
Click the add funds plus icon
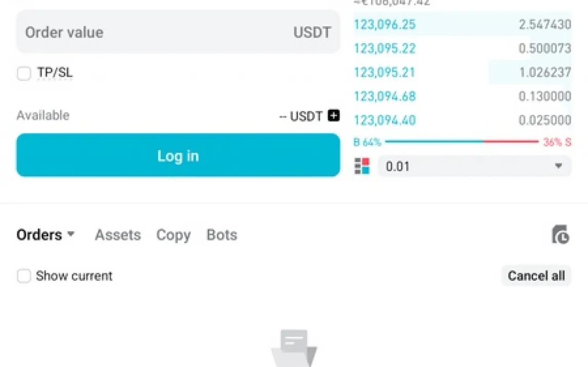334,116
